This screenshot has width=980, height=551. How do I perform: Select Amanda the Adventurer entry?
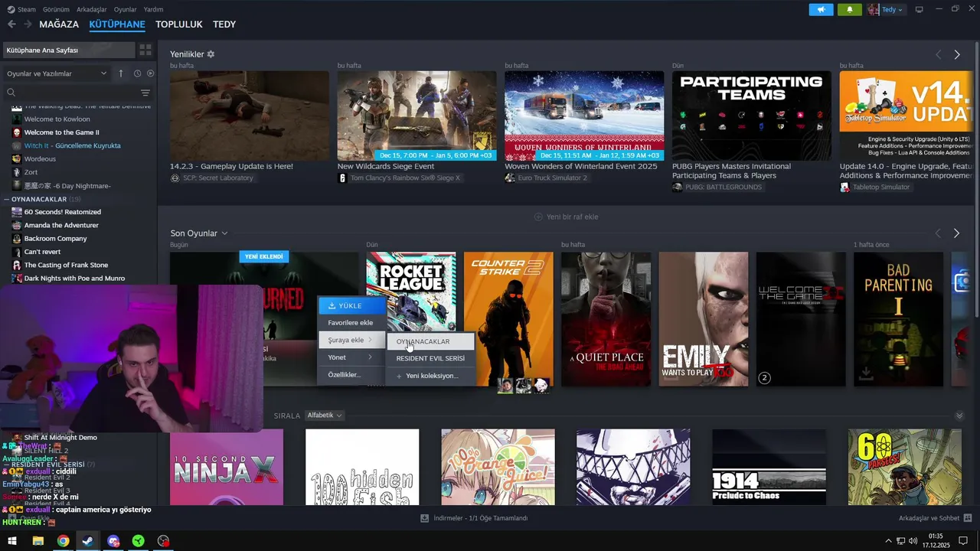tap(61, 225)
